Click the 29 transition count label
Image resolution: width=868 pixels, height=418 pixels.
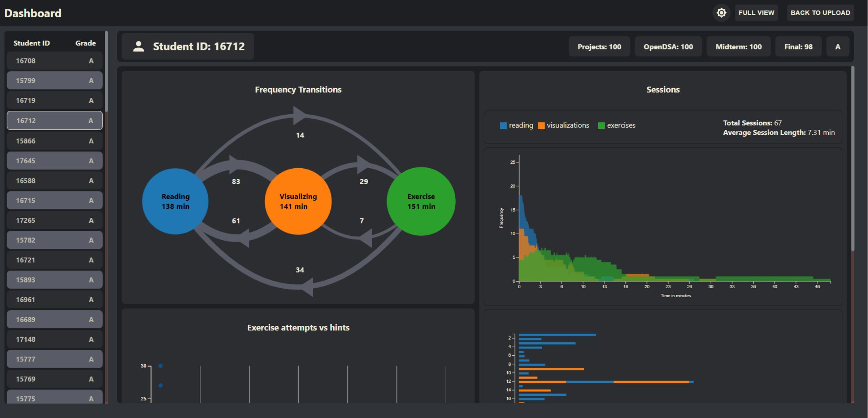(364, 181)
